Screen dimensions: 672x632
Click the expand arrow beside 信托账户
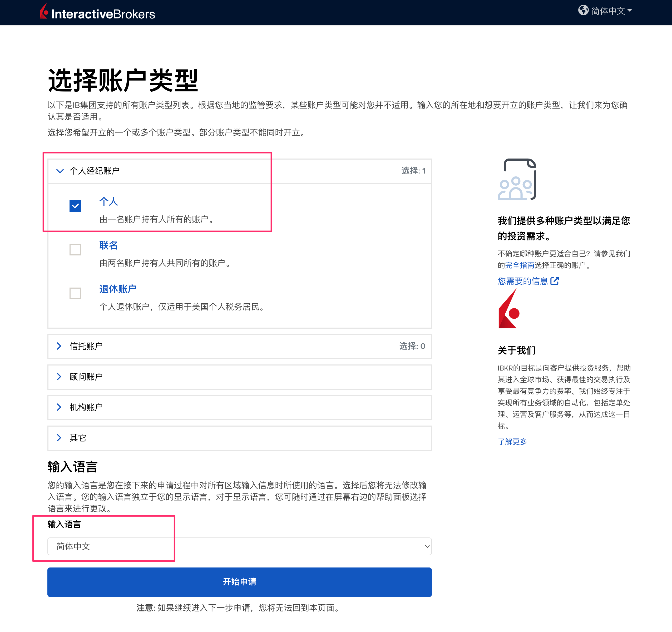click(x=60, y=346)
